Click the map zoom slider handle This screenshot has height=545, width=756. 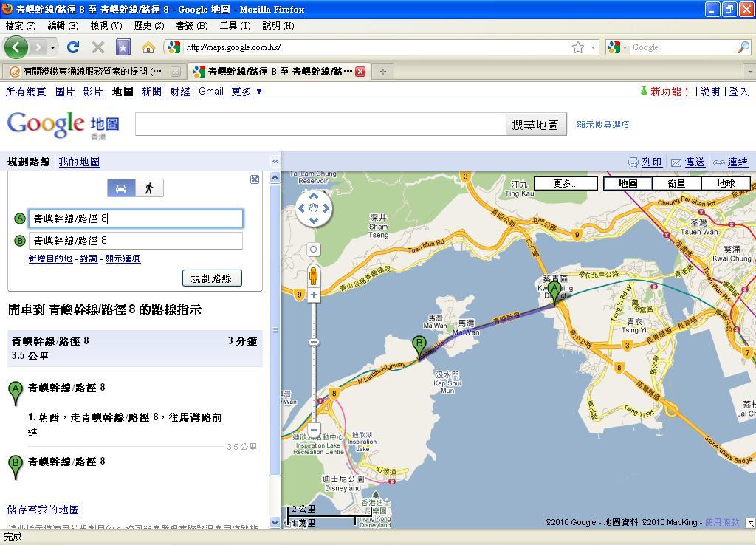(x=313, y=342)
